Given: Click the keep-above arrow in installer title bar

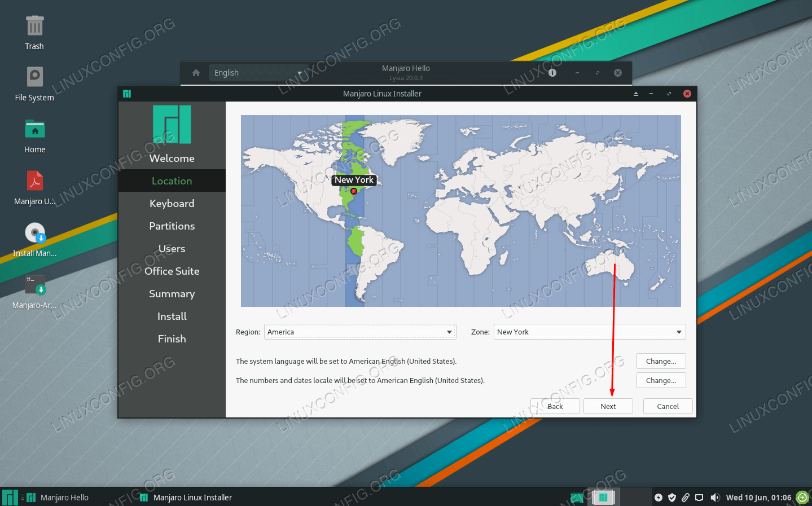Looking at the screenshot, I should click(636, 94).
